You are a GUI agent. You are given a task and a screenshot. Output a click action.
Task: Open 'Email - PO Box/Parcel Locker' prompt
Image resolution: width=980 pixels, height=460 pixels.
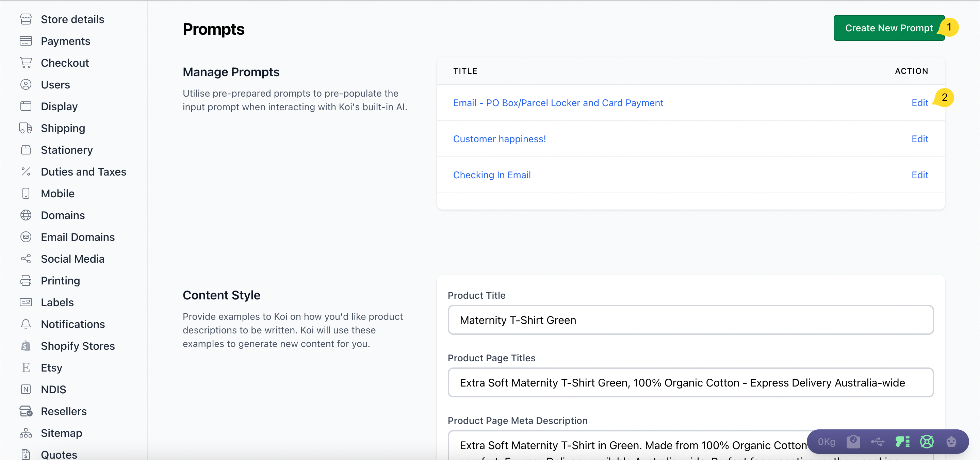[x=558, y=103]
